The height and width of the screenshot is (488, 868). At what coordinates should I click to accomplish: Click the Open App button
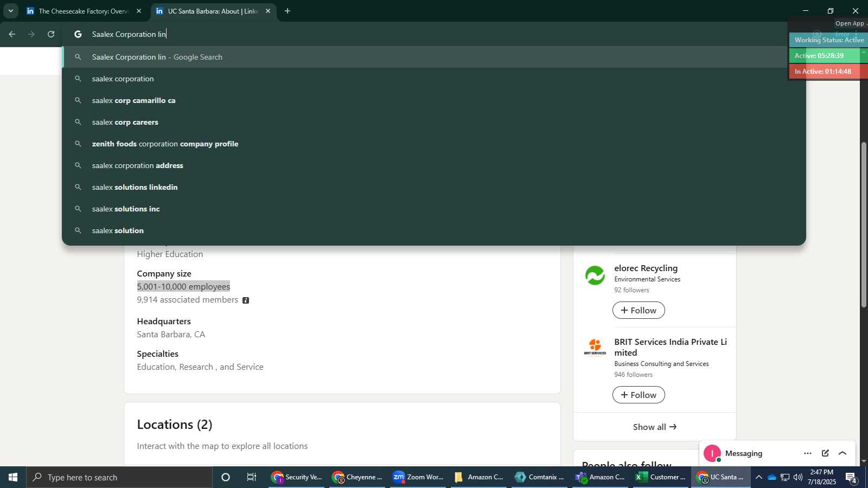[x=850, y=23]
